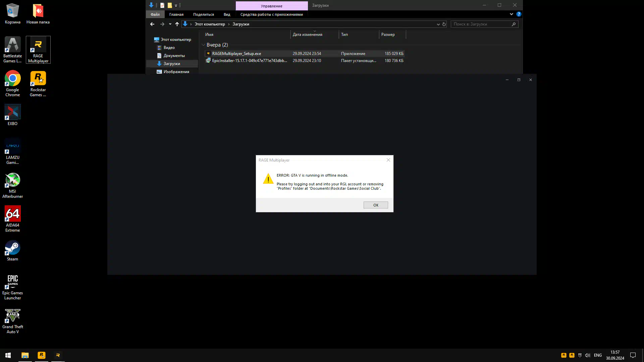
Task: Open the Новая папка desktop icon
Action: point(38,14)
